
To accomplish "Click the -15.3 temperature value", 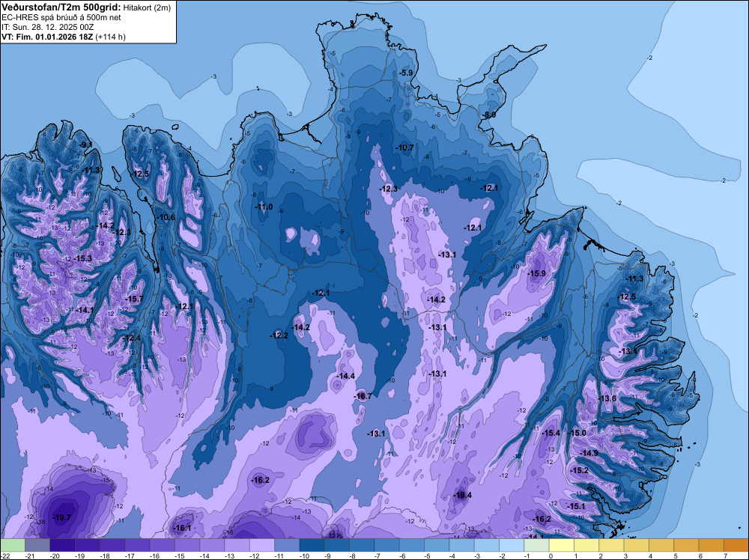I will (x=82, y=258).
